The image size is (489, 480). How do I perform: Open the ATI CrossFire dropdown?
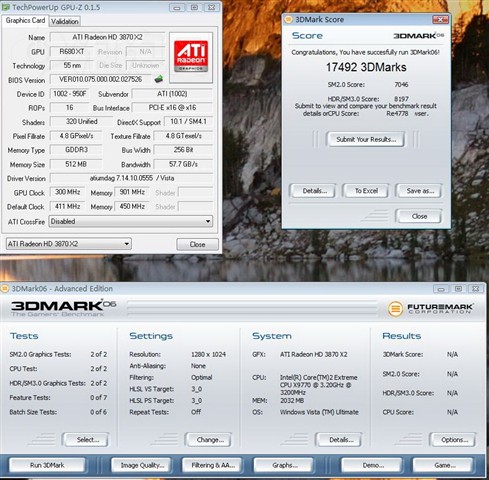coord(131,221)
